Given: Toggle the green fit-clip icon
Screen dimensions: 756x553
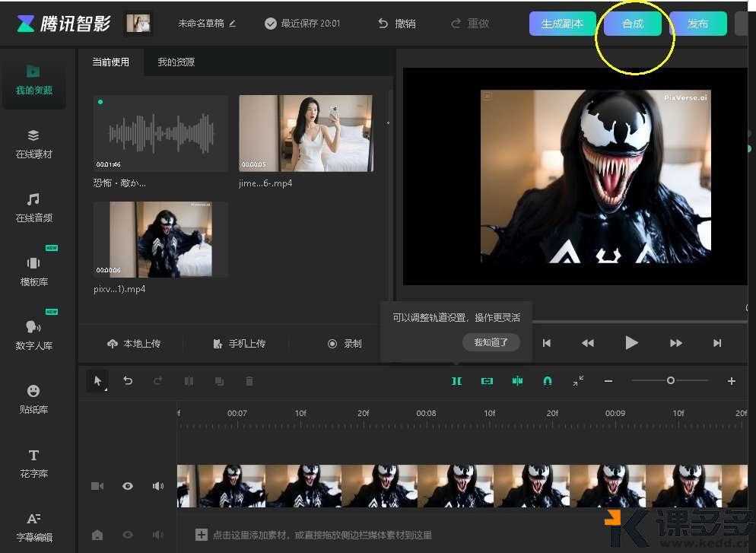Looking at the screenshot, I should 487,381.
